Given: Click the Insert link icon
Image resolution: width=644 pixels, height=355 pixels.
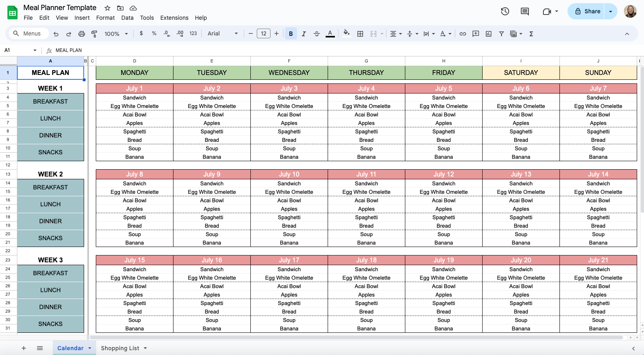Looking at the screenshot, I should tap(463, 34).
